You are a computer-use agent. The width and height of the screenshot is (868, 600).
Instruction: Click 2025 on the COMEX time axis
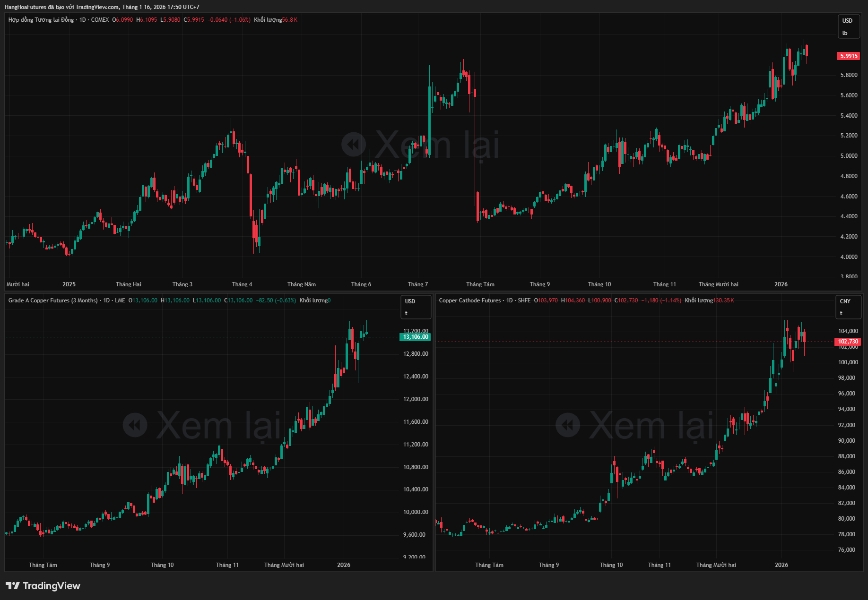pyautogui.click(x=69, y=284)
